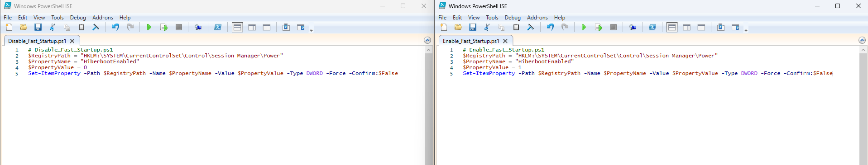Click Redo icon in right ISE window
Image resolution: width=868 pixels, height=165 pixels.
[x=565, y=28]
